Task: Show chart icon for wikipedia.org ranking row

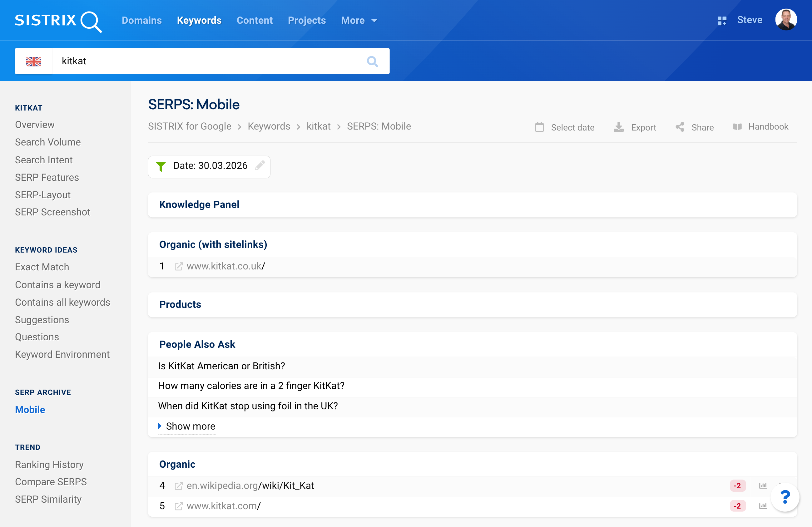Action: 763,486
